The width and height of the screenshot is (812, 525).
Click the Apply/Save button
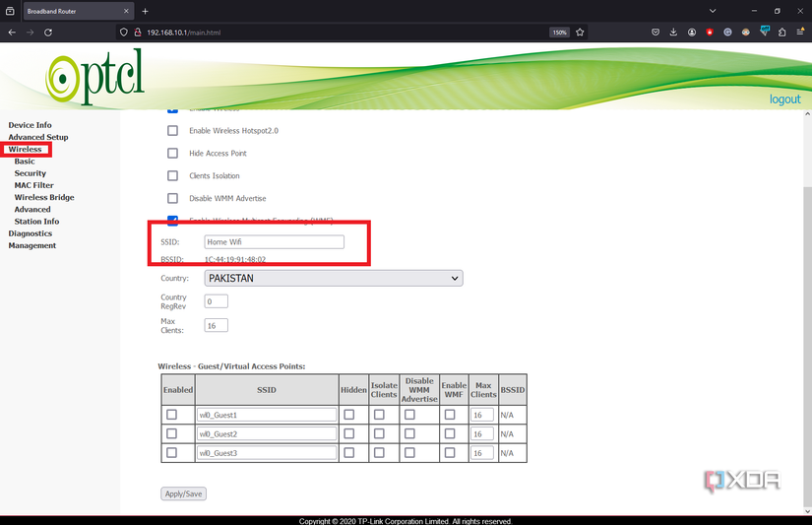(x=183, y=493)
